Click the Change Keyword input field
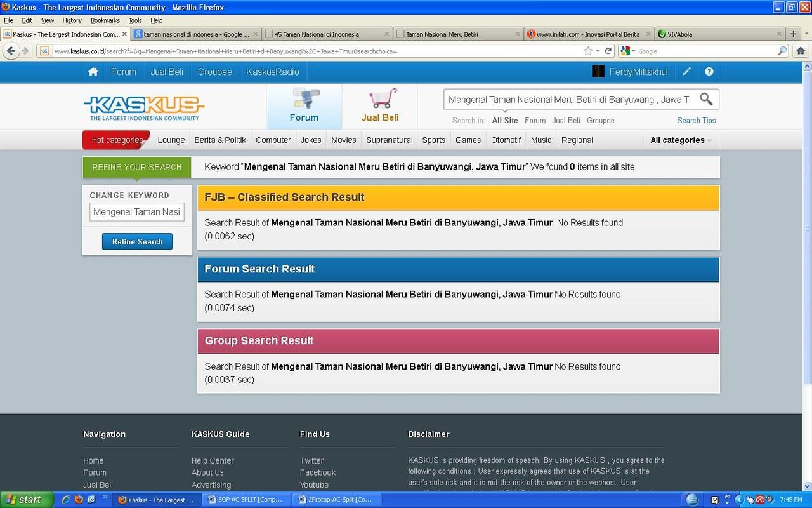The image size is (812, 508). coord(137,212)
